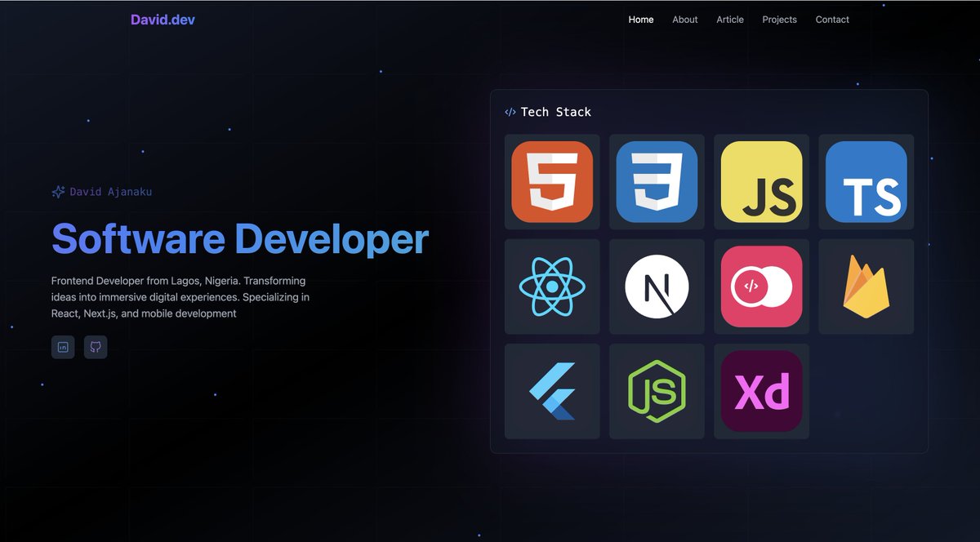Click the React atom icon
Image resolution: width=980 pixels, height=542 pixels.
[x=552, y=287]
